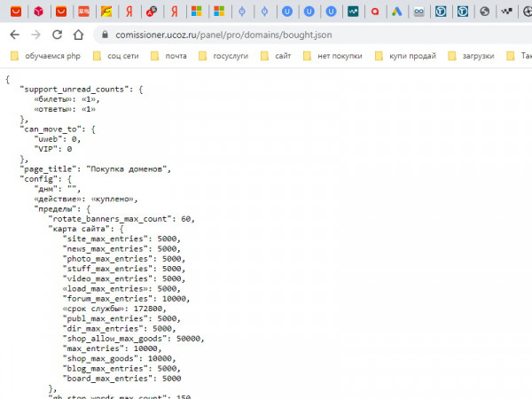Click the "support_unread_counts" key text
The height and width of the screenshot is (399, 532).
(76, 90)
